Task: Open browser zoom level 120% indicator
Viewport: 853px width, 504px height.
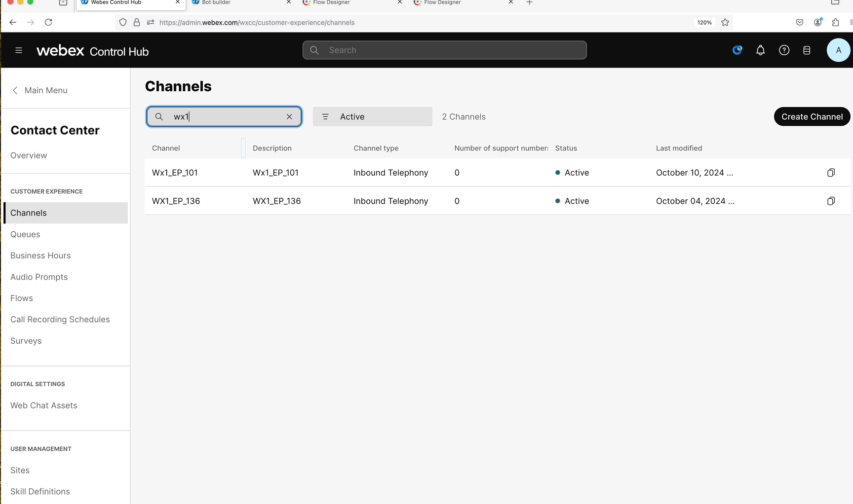Action: 704,23
